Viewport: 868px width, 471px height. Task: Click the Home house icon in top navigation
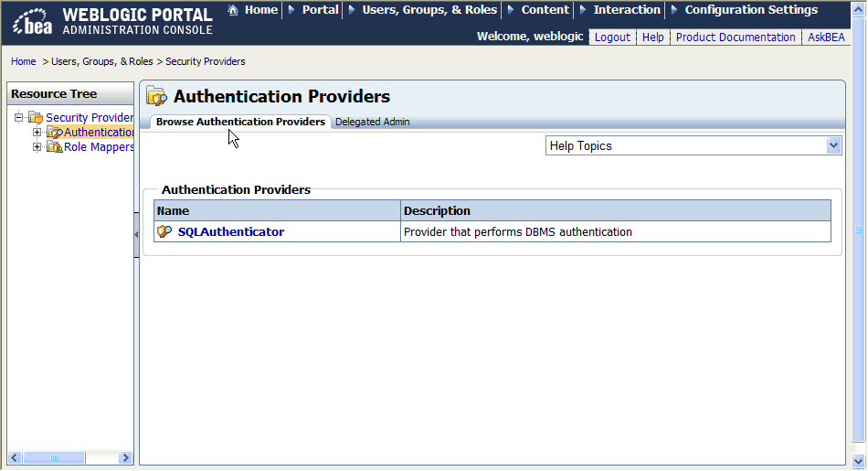point(233,10)
